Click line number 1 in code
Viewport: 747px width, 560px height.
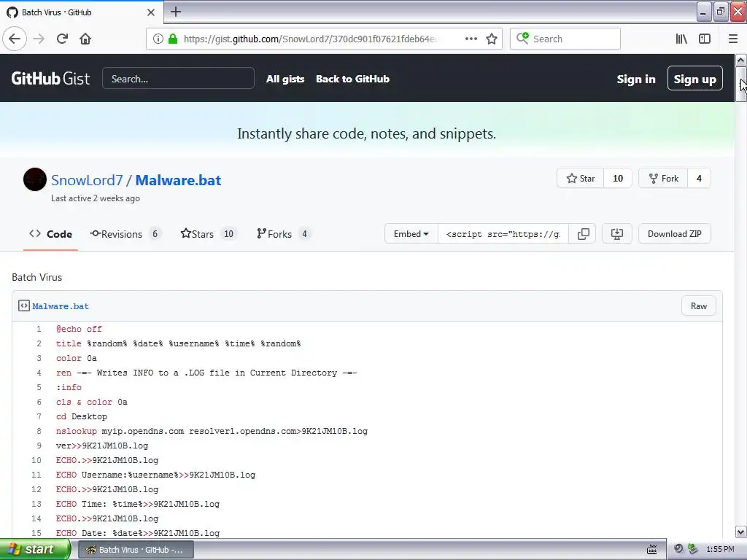[39, 329]
